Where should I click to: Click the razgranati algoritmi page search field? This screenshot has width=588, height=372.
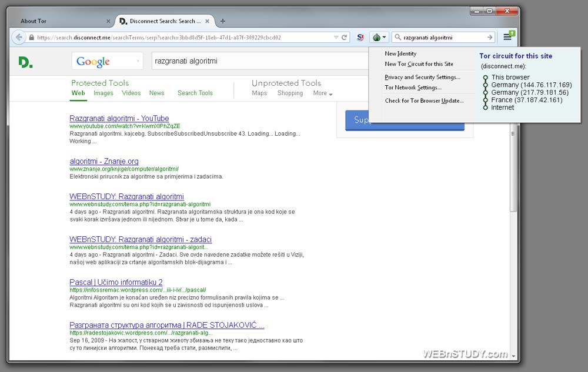(x=260, y=61)
